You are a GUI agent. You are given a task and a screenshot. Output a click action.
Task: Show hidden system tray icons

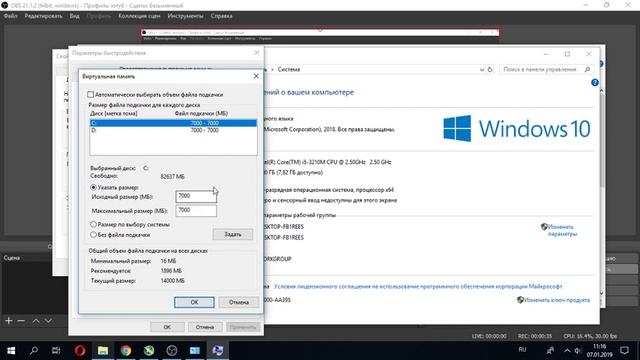click(x=567, y=350)
